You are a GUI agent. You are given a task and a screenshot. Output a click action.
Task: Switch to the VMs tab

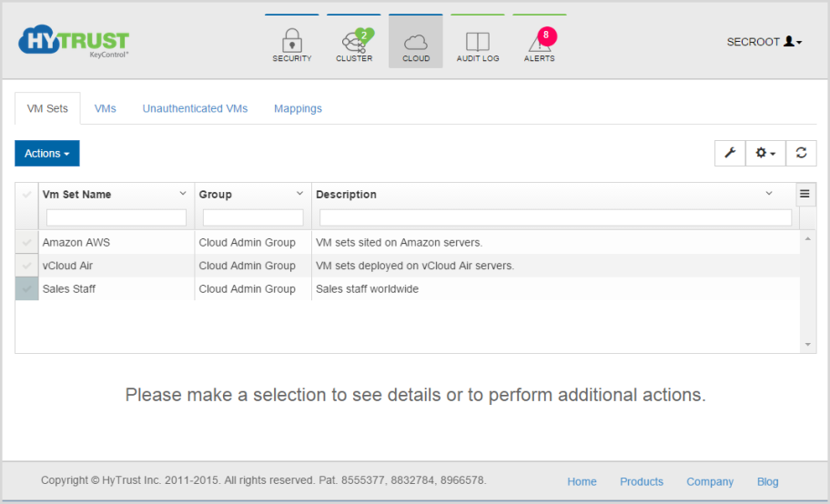pos(105,108)
